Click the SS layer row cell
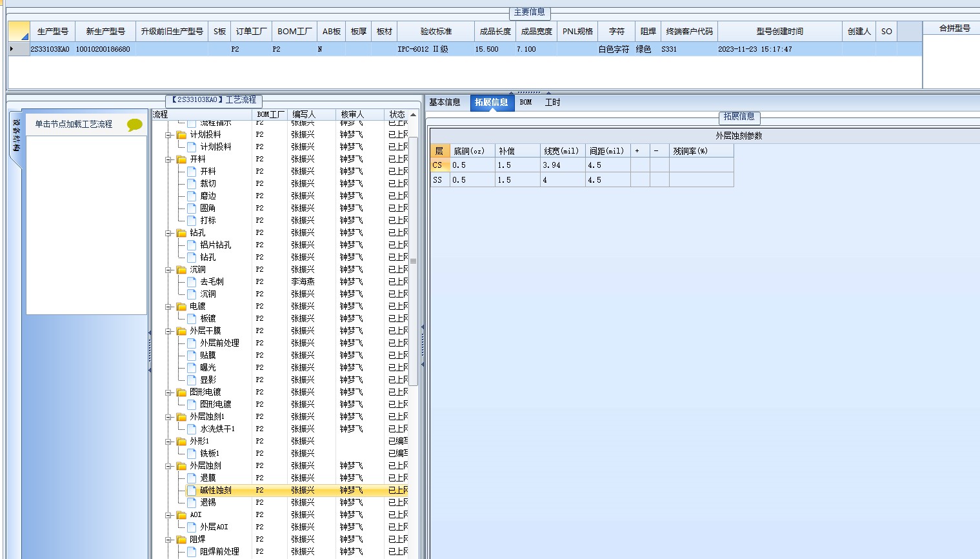 440,181
